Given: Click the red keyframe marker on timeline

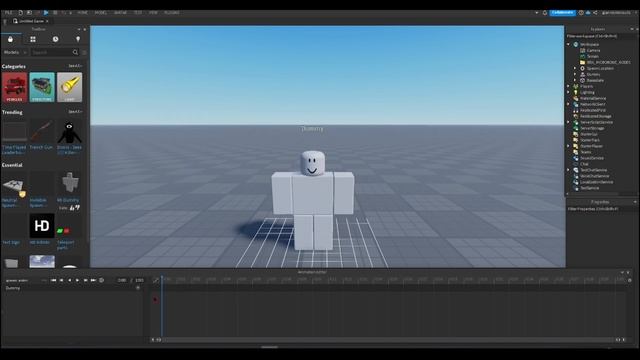Looking at the screenshot, I should pyautogui.click(x=155, y=300).
